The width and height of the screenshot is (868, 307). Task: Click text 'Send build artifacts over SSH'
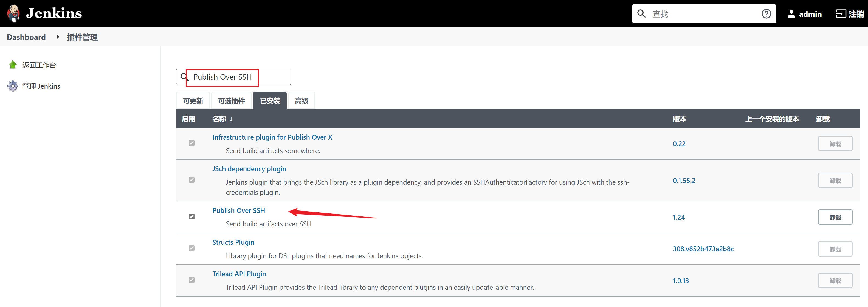pyautogui.click(x=269, y=224)
